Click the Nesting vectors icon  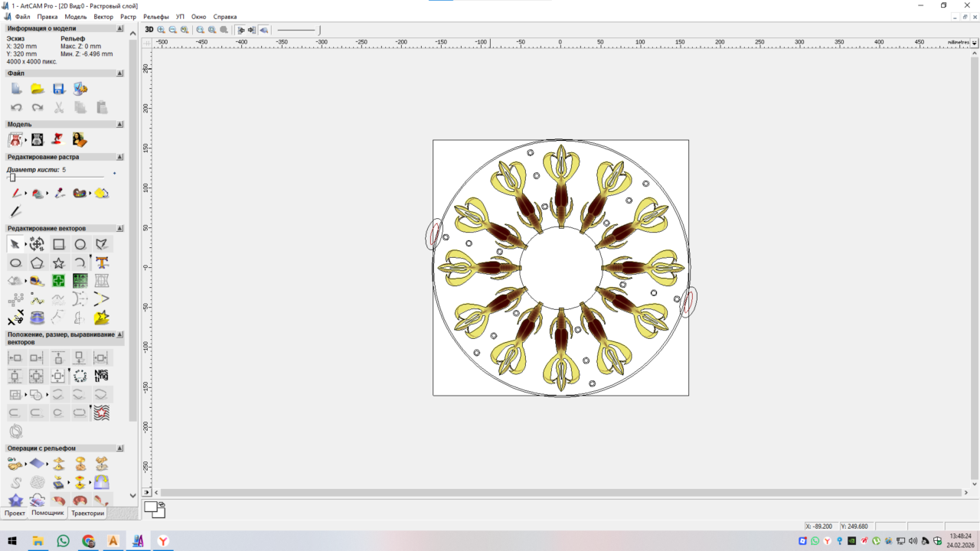(x=101, y=376)
